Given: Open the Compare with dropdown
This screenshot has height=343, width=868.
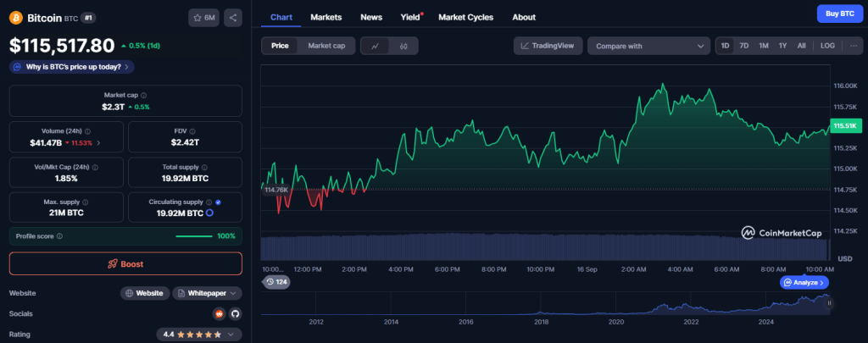Looking at the screenshot, I should tap(648, 46).
